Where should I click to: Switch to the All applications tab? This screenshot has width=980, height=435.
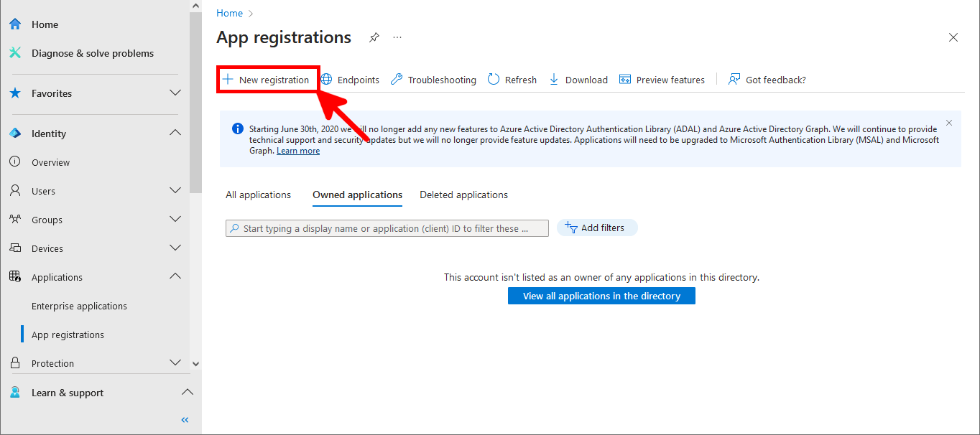(258, 195)
